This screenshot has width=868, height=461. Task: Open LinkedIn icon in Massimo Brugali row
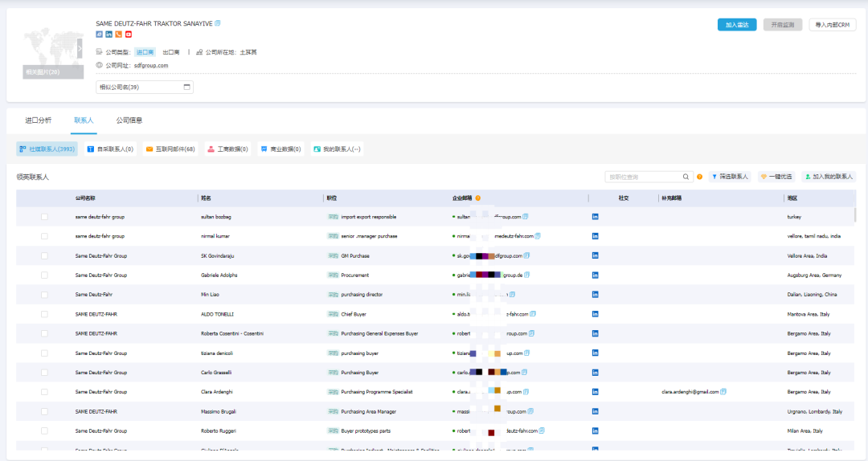(x=596, y=411)
